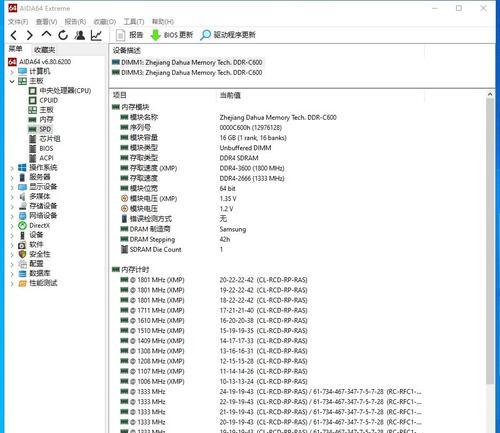The height and width of the screenshot is (433, 500).
Task: Switch to the 菜单 tab
Action: [x=15, y=49]
